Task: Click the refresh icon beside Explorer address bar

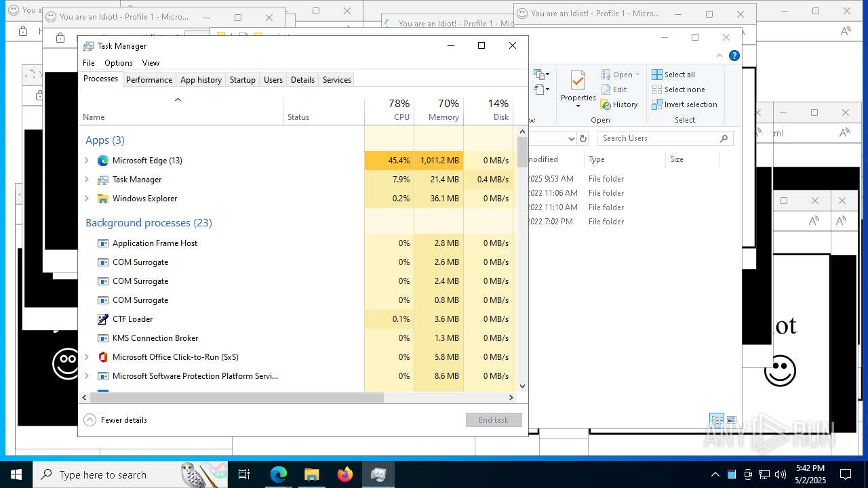Action: (583, 138)
